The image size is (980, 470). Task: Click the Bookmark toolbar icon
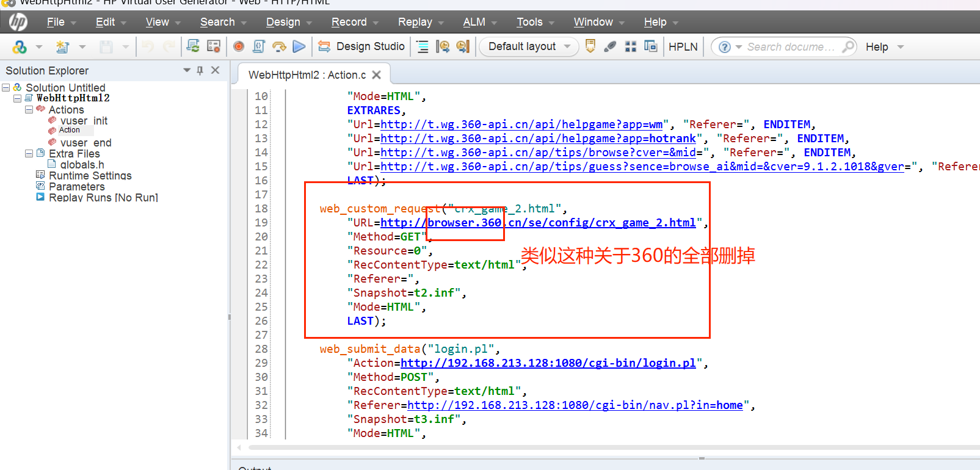point(590,46)
